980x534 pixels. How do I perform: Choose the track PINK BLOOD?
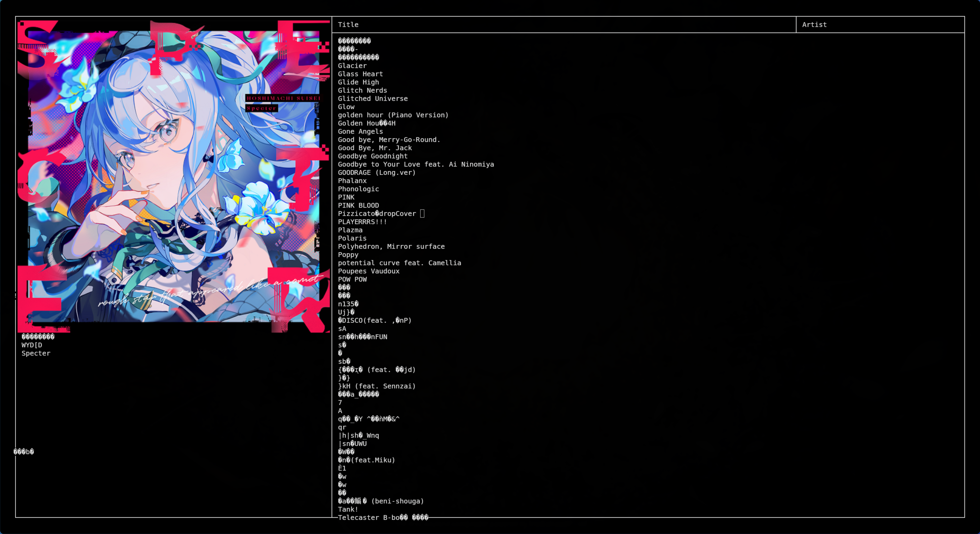pos(359,205)
